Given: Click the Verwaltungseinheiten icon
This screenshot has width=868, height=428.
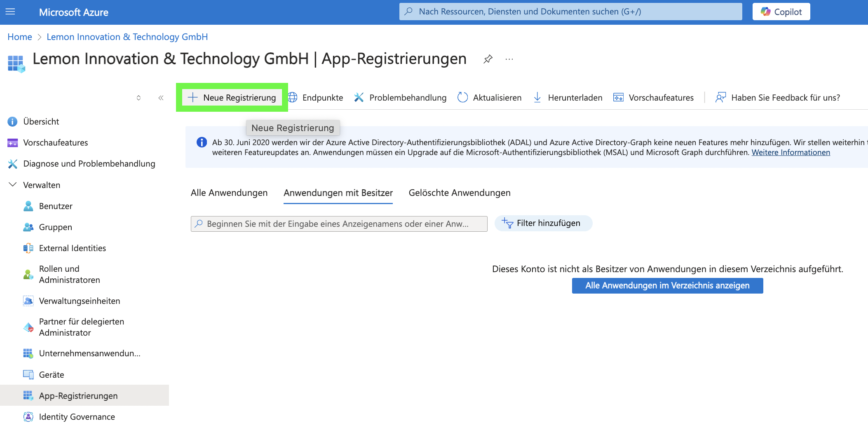Looking at the screenshot, I should 28,301.
